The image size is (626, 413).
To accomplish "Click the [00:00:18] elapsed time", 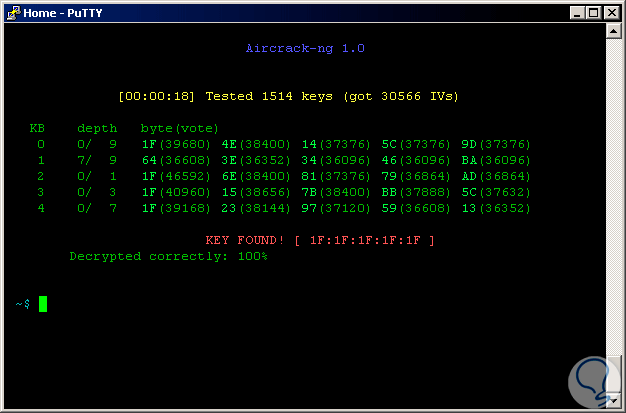I will 156,96.
